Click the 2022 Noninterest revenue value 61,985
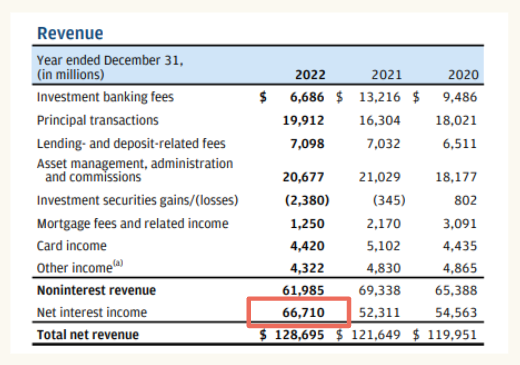Image resolution: width=520 pixels, height=365 pixels. (303, 290)
